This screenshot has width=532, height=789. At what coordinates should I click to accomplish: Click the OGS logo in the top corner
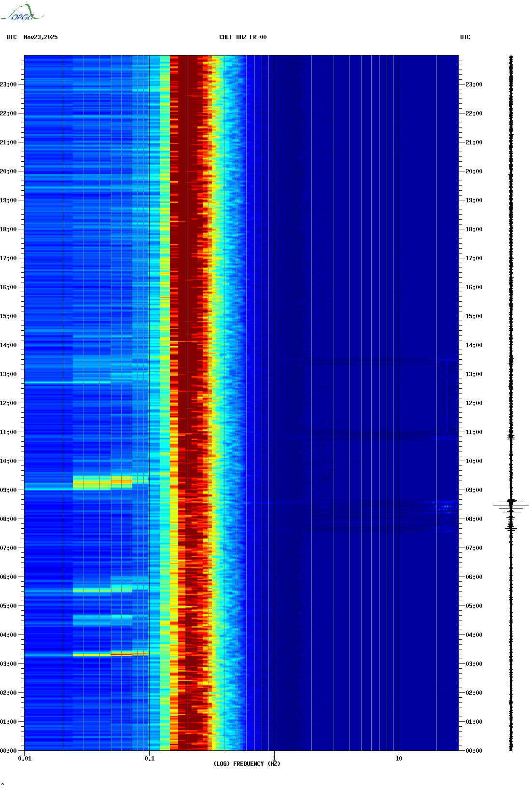(22, 13)
